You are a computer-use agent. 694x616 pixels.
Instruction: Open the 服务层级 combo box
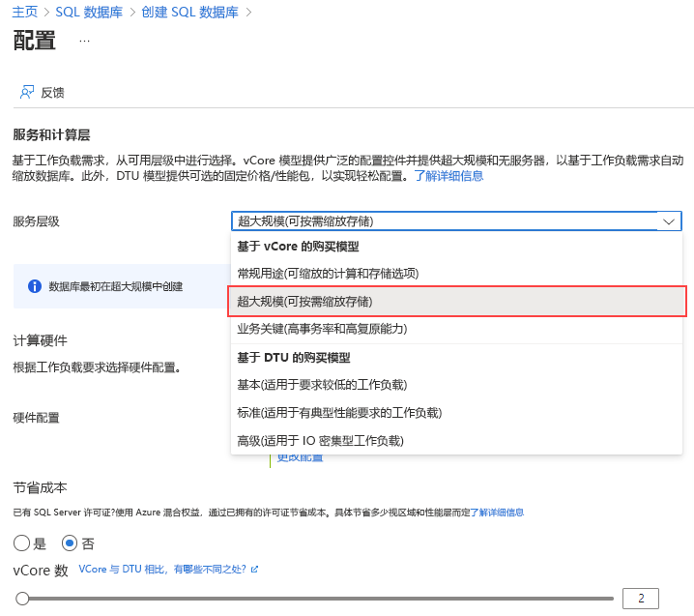[x=456, y=221]
